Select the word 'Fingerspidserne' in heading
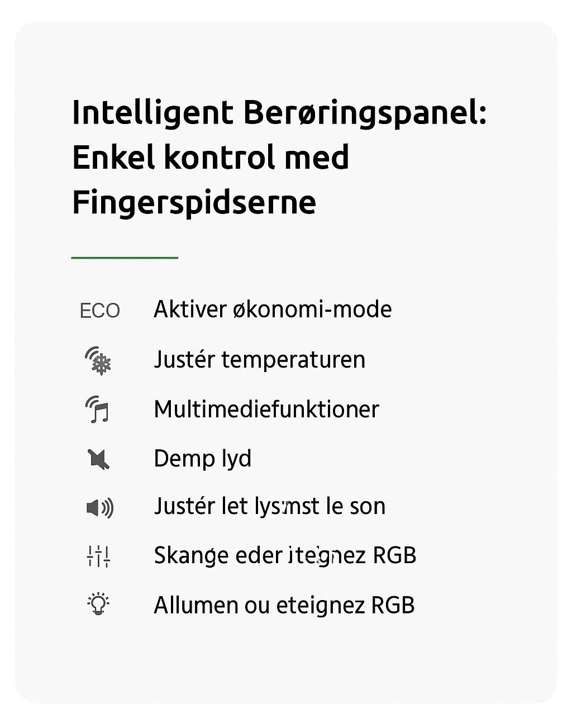 (x=194, y=203)
